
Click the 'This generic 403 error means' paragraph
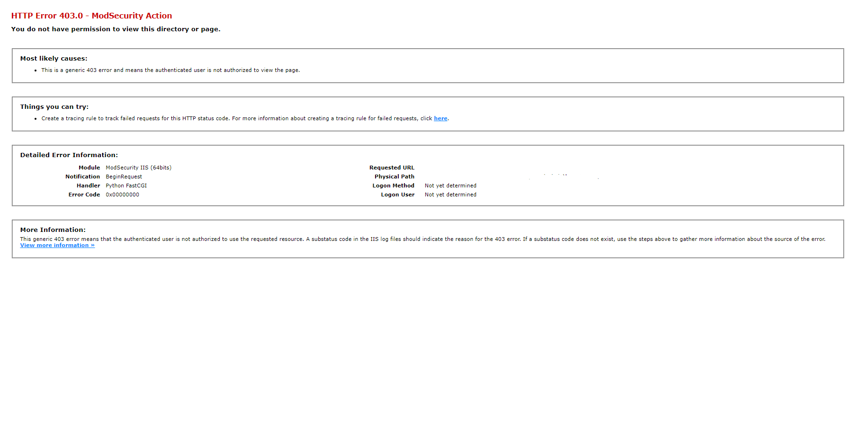[422, 239]
